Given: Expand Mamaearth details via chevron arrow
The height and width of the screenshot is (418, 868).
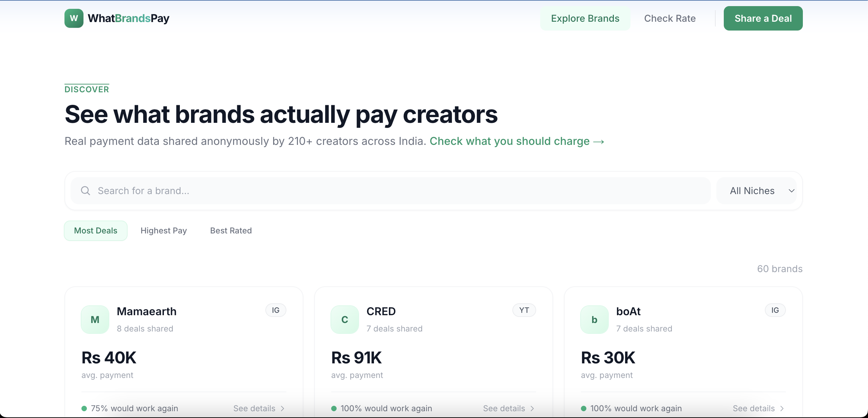Looking at the screenshot, I should pos(283,408).
